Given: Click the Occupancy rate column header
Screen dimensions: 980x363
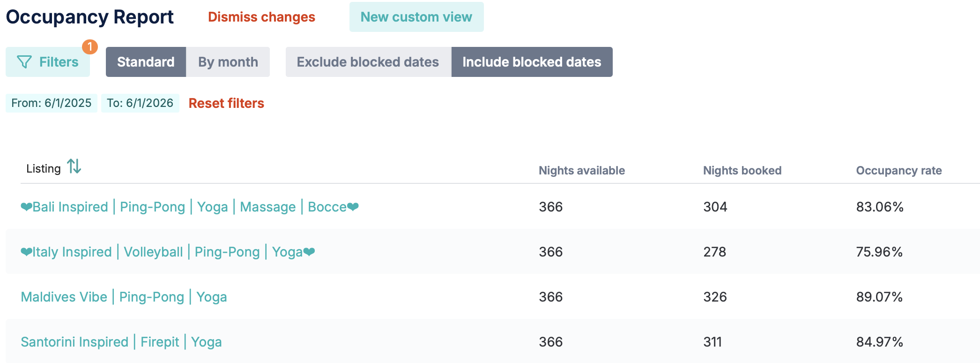Looking at the screenshot, I should pos(899,170).
